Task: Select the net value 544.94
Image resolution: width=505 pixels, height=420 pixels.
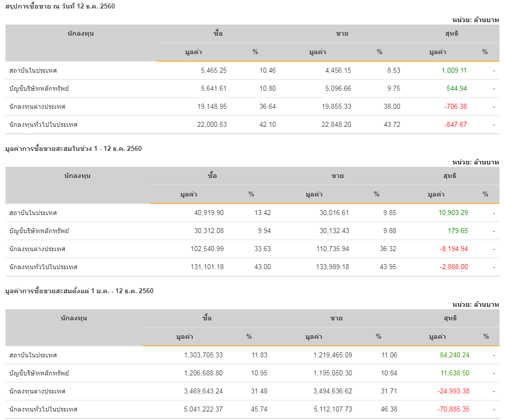Action: pyautogui.click(x=456, y=89)
